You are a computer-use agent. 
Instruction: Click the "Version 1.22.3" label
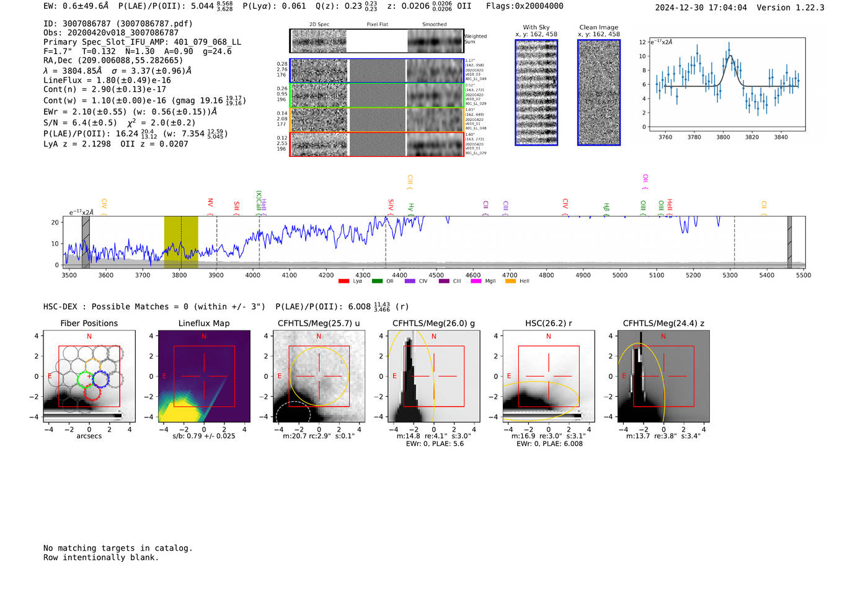point(790,7)
